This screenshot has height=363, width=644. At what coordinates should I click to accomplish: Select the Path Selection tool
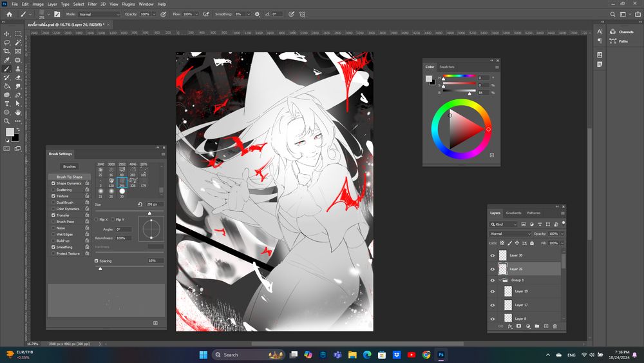click(17, 104)
